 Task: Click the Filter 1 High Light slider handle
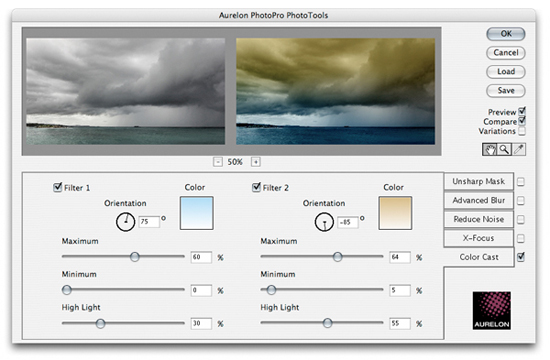pos(100,323)
